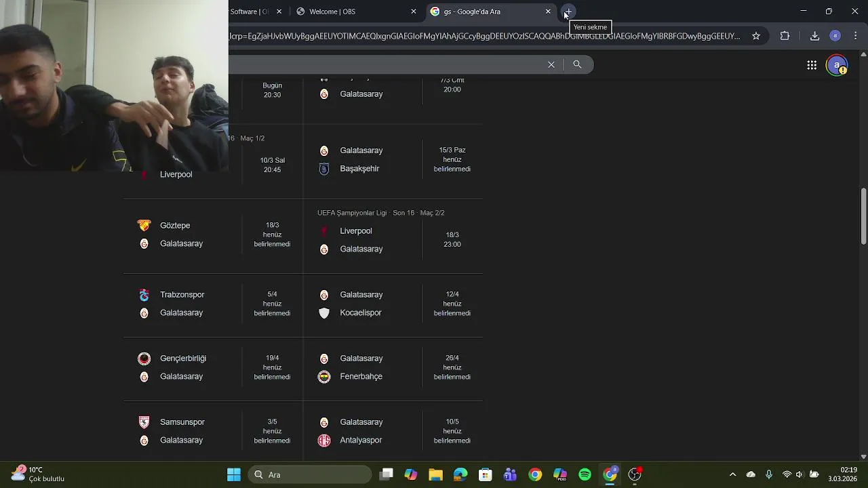Click the Gençlerbirliği team logo
Screen dimensions: 868x488
[144, 359]
